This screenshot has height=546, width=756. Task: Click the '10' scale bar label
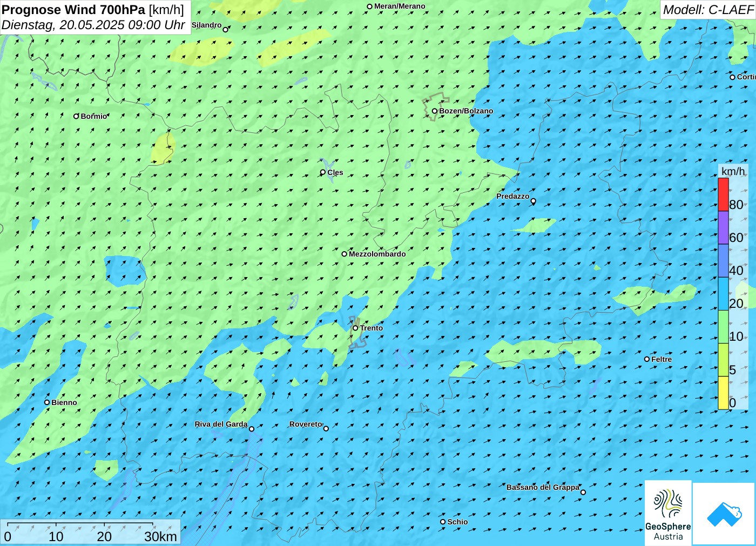coord(56,536)
